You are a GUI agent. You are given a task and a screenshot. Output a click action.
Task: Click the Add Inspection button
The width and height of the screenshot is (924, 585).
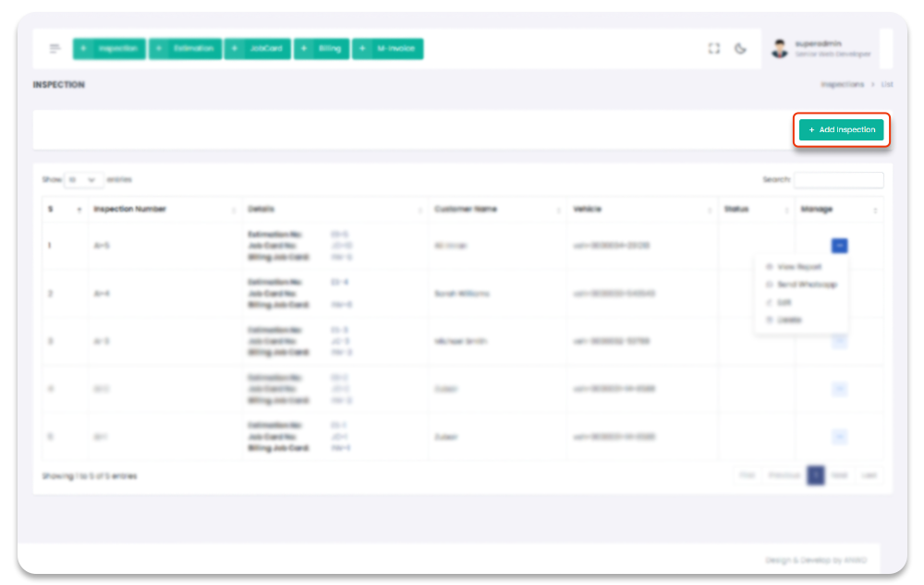click(x=841, y=130)
